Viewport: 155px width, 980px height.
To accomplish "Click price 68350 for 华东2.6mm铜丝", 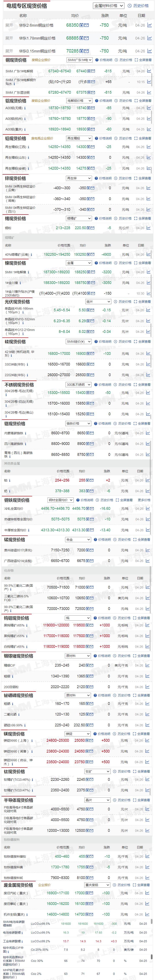I will [72, 25].
